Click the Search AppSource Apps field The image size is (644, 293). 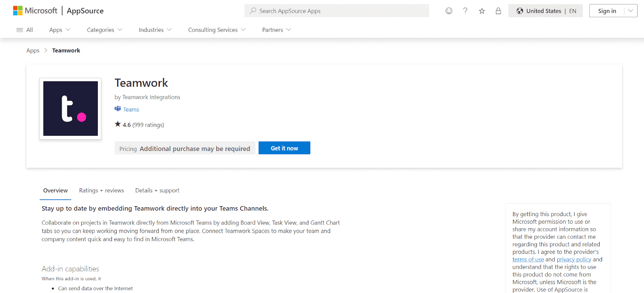pyautogui.click(x=336, y=11)
